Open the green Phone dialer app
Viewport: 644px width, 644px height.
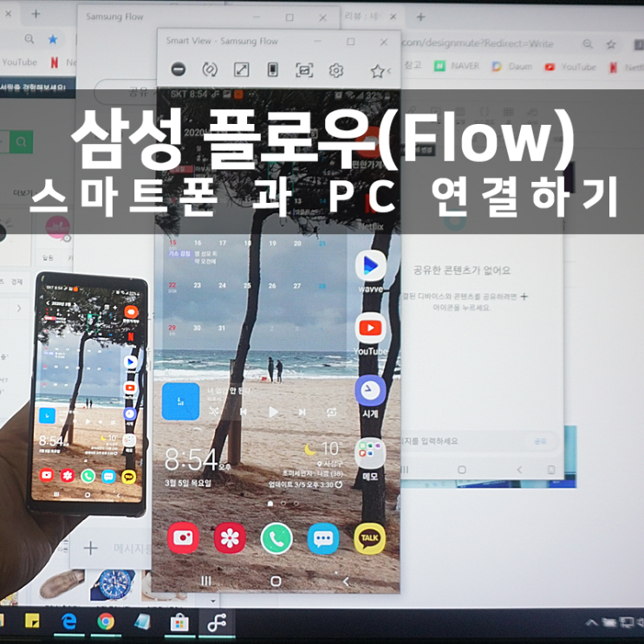point(276,538)
